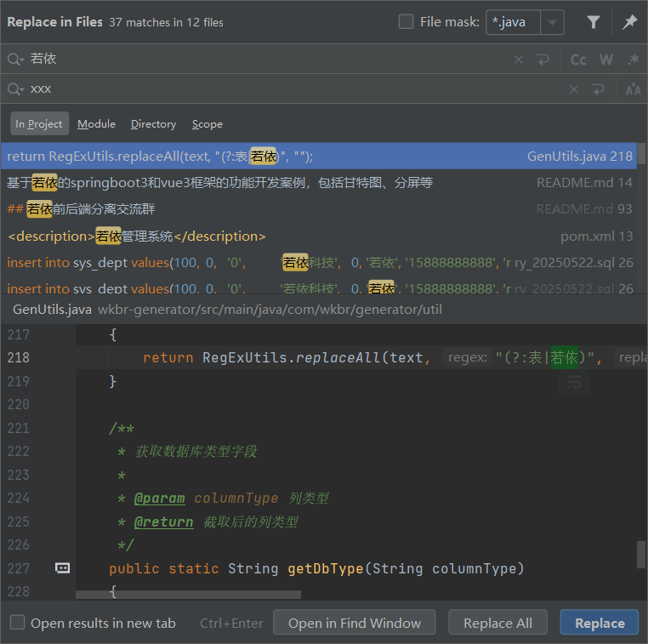
Task: Select first ry_20250522.sql 26 result with 若依科技 highlighted
Action: 319,263
